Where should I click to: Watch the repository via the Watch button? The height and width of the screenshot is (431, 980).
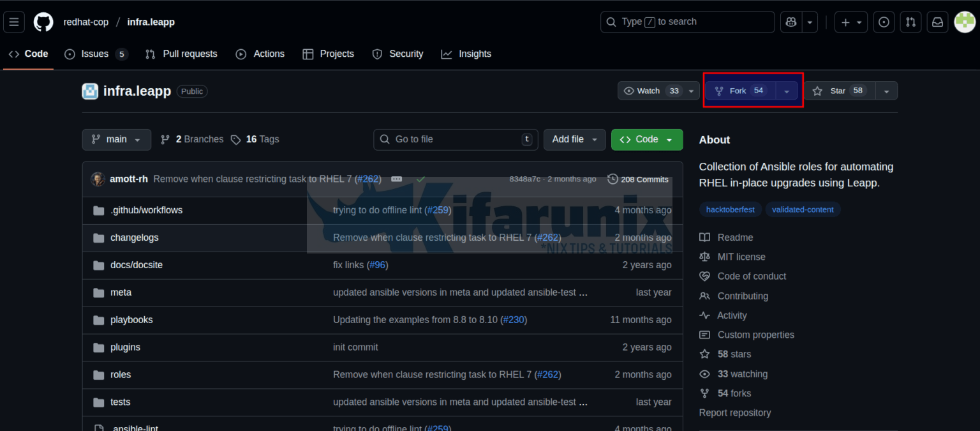[648, 90]
